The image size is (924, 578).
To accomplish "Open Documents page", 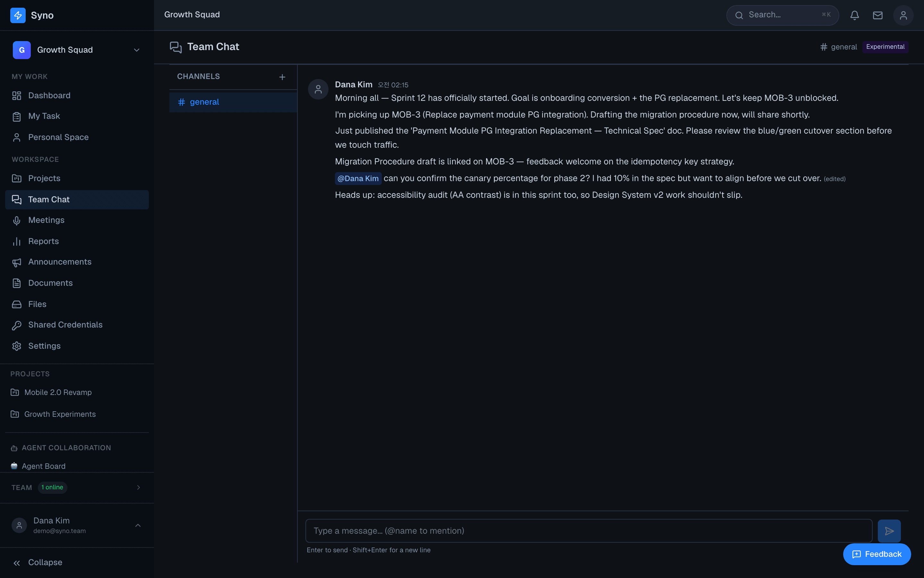I will click(77, 283).
